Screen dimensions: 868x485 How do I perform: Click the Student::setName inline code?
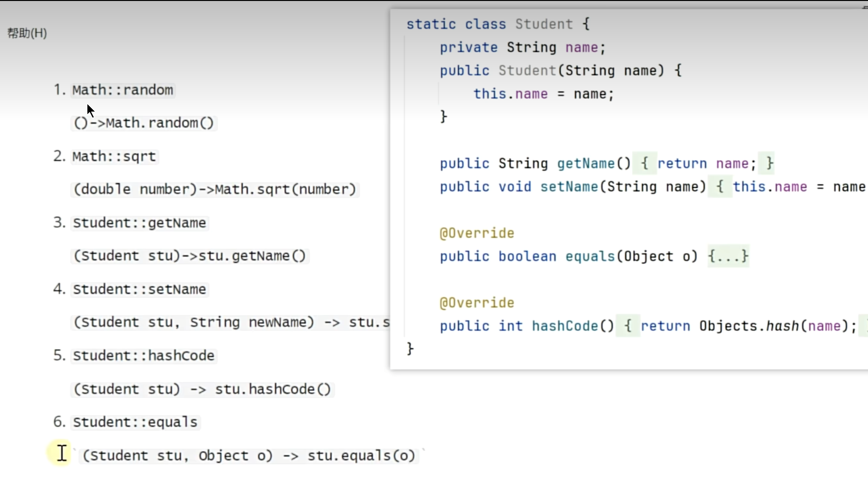point(139,289)
